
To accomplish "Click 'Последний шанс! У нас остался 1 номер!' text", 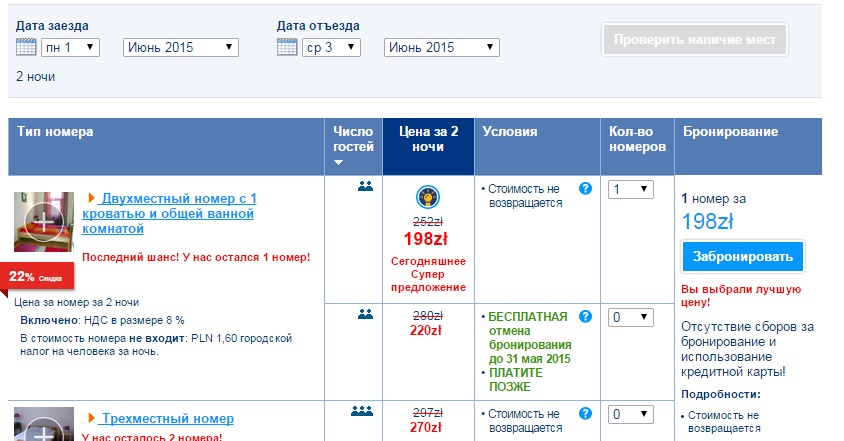I will 196,257.
